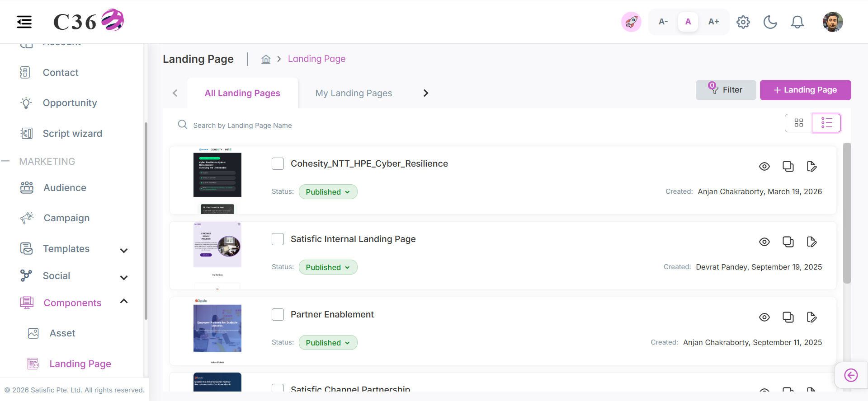
Task: Edit Cohesity landing page
Action: click(x=812, y=167)
